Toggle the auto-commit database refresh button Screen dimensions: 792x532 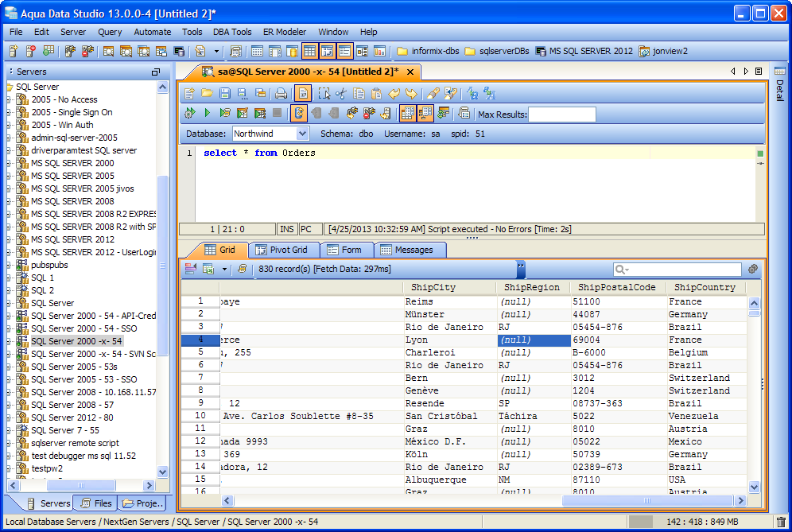pyautogui.click(x=298, y=113)
